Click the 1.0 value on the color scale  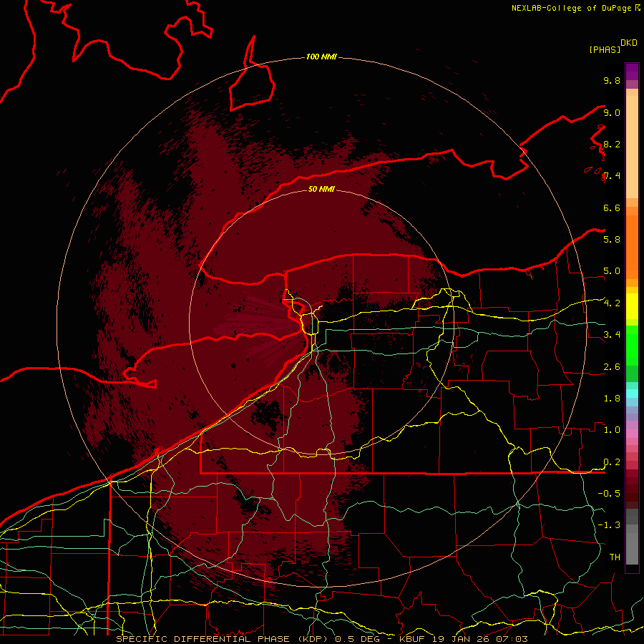(x=612, y=430)
